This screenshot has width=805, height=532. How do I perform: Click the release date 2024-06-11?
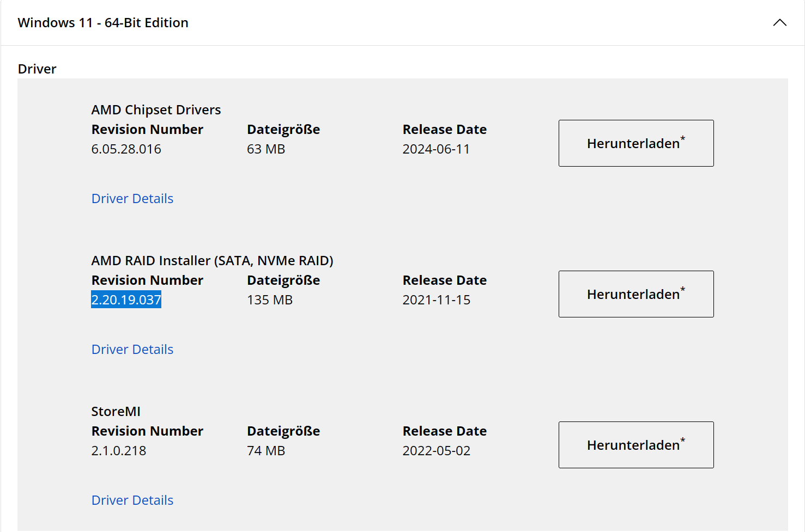(x=436, y=149)
